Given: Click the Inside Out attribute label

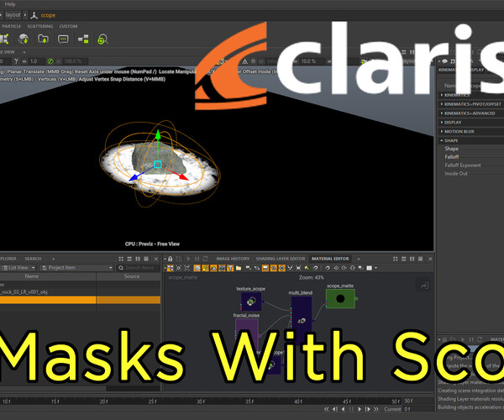Looking at the screenshot, I should tap(456, 174).
